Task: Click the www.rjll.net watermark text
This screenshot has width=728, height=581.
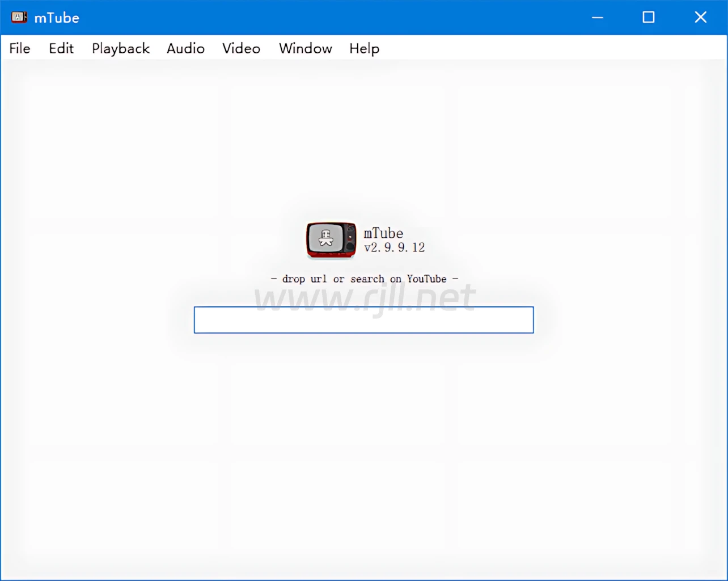Action: [364, 296]
